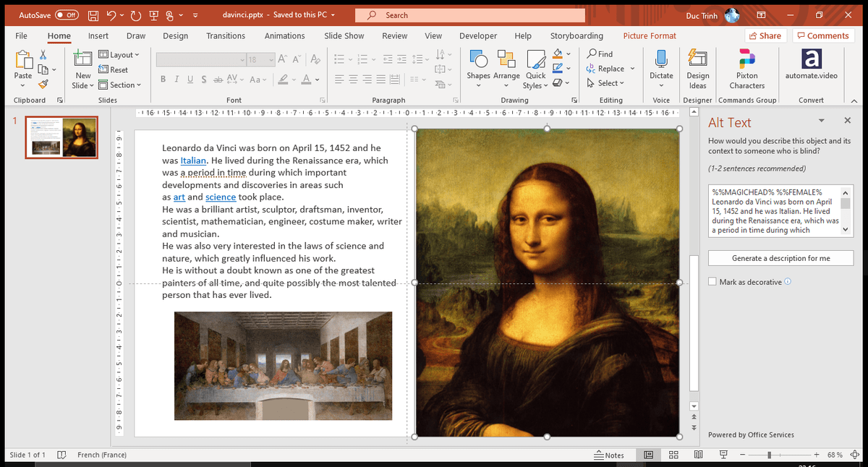
Task: Go to the Animations tab
Action: 285,35
